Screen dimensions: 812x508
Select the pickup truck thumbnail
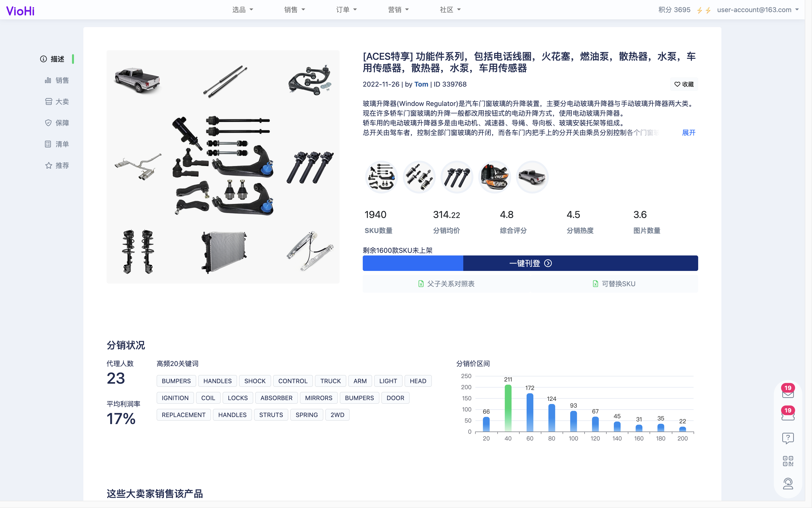click(532, 177)
